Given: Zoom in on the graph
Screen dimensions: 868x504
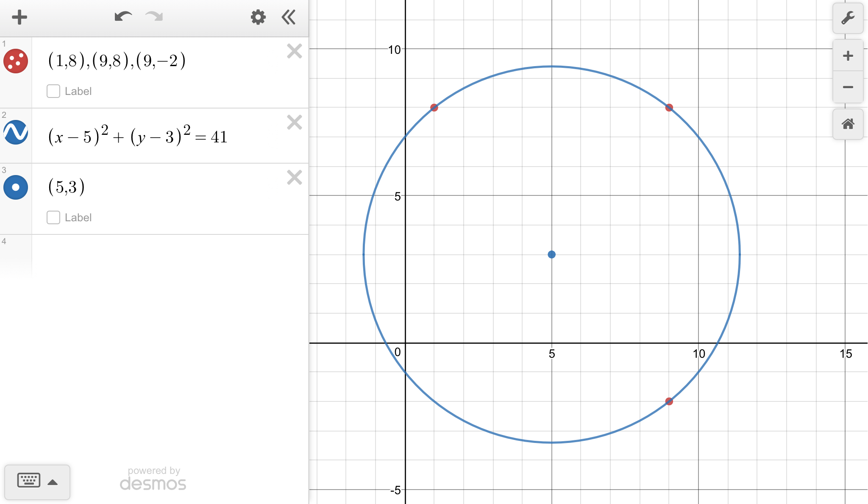Looking at the screenshot, I should (848, 56).
